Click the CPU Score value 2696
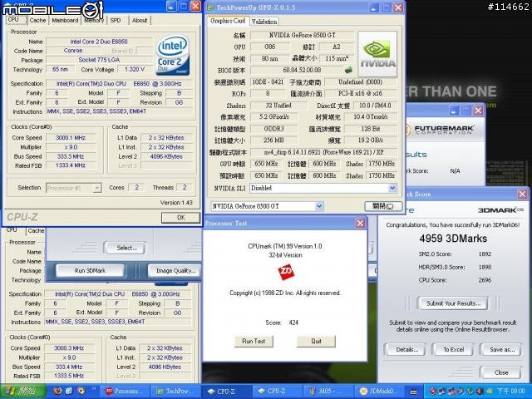Viewport: 532px width, 399px height. pos(485,280)
